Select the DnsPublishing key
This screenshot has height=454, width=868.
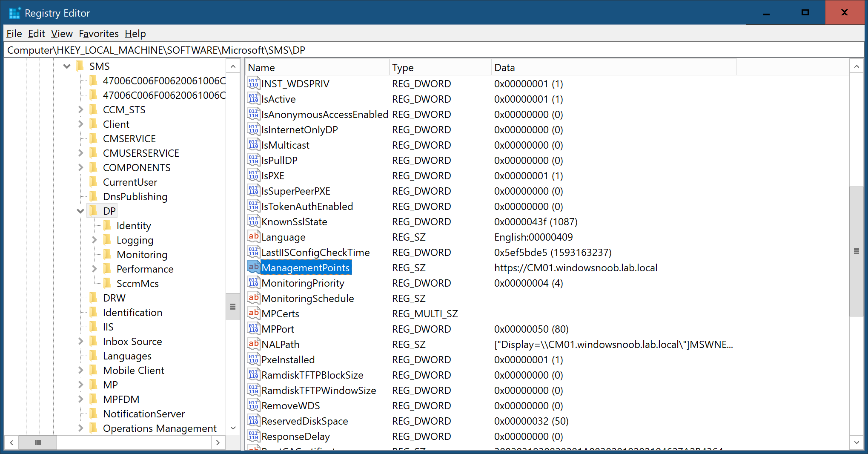135,197
